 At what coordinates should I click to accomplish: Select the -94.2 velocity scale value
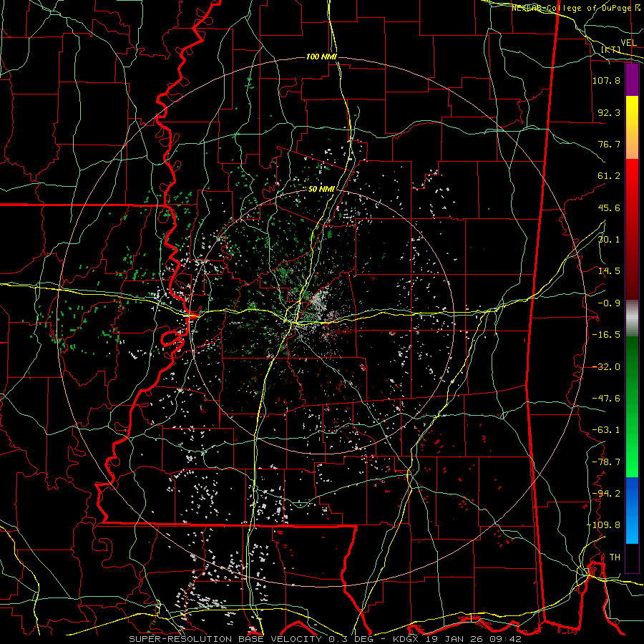coord(606,494)
